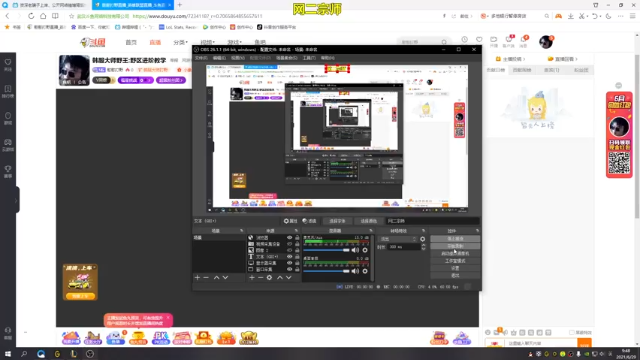Go to browser home page

point(43,16)
